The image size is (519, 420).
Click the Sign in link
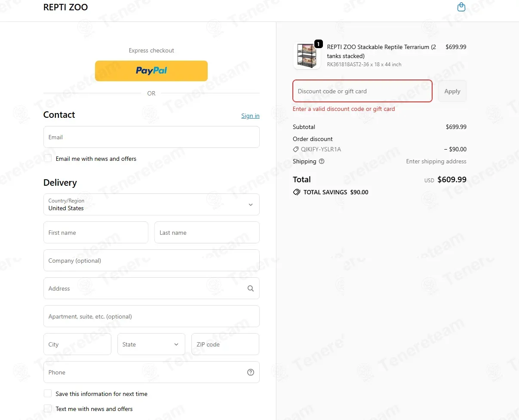tap(250, 116)
